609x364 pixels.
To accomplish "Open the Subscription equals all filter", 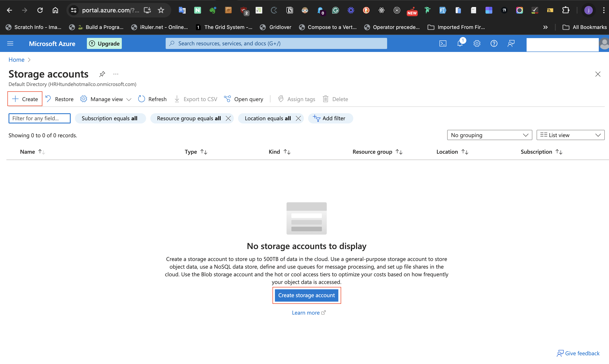I will [110, 118].
